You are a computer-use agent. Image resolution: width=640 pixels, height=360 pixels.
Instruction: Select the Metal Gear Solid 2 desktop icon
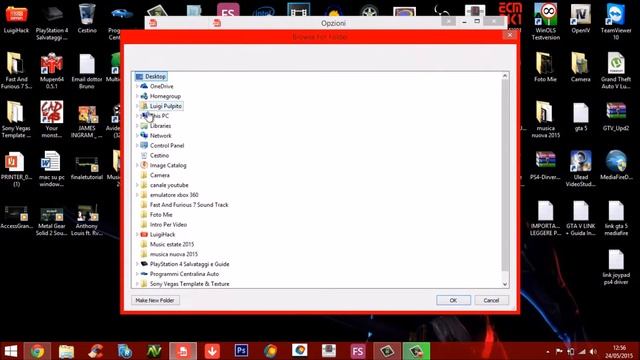pyautogui.click(x=51, y=221)
